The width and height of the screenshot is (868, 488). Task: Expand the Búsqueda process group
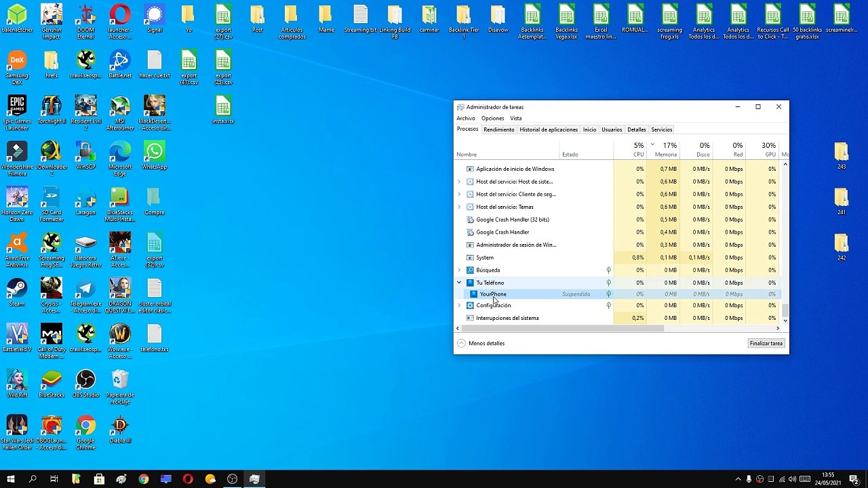pyautogui.click(x=459, y=270)
